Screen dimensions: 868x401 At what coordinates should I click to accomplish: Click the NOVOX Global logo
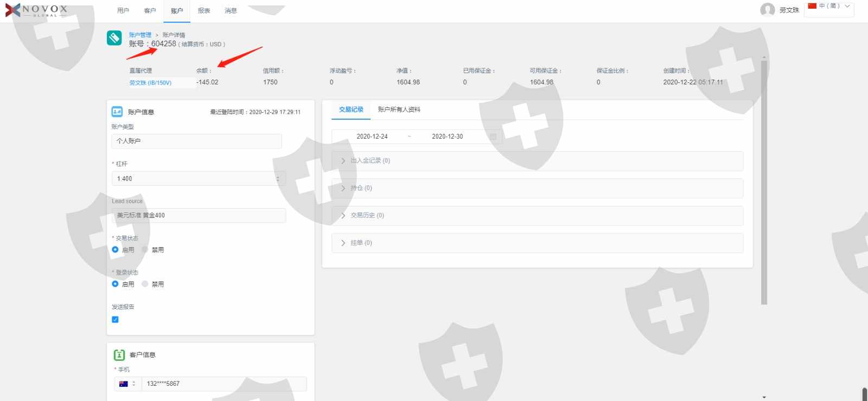[37, 10]
